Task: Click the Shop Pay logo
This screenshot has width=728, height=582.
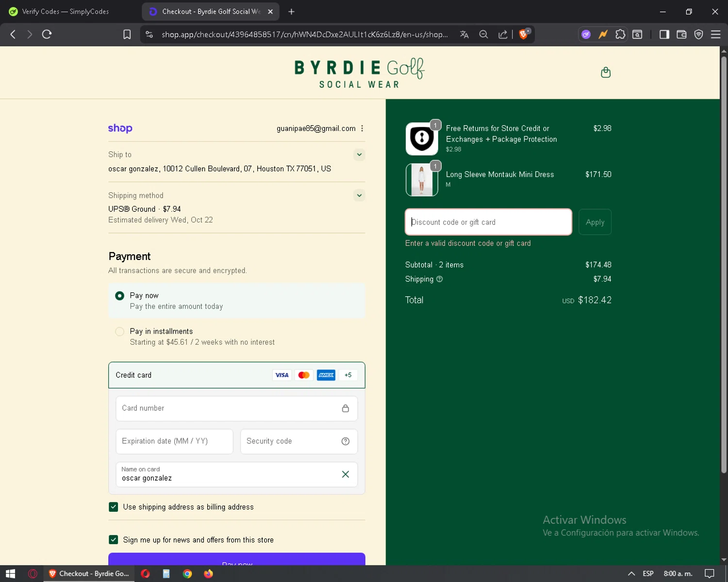Action: (120, 128)
